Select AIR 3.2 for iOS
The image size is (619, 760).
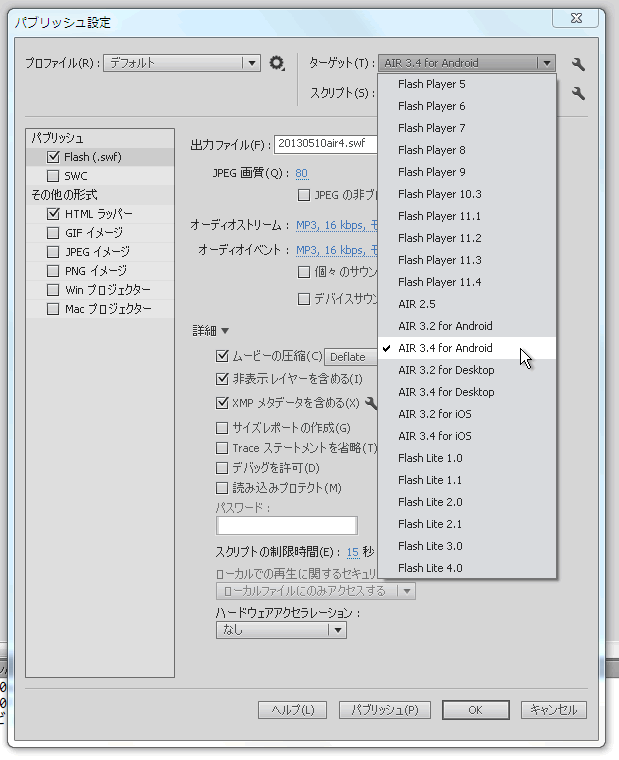467,414
